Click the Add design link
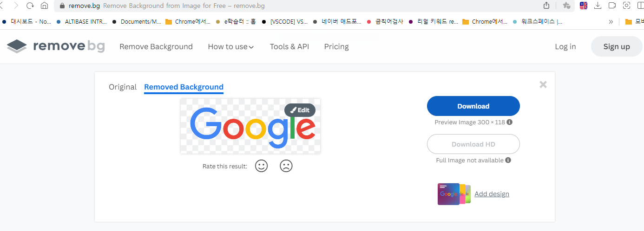 coord(492,194)
